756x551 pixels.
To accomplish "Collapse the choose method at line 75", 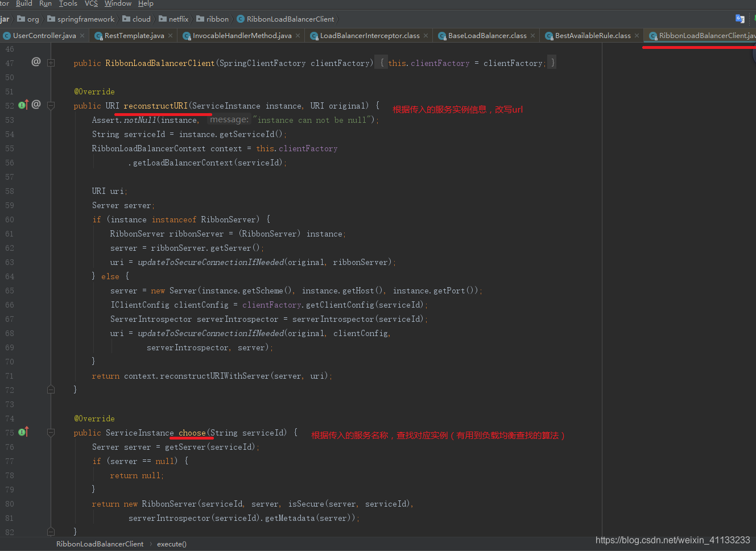I will point(51,432).
